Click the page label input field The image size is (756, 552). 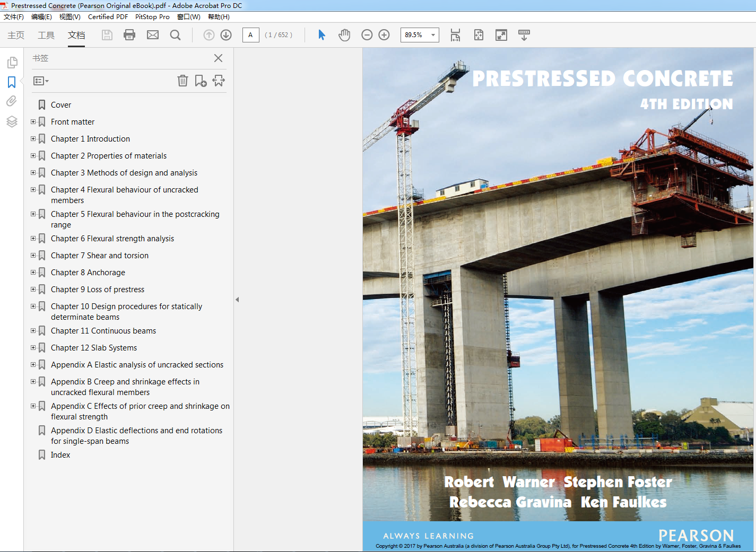click(x=250, y=35)
